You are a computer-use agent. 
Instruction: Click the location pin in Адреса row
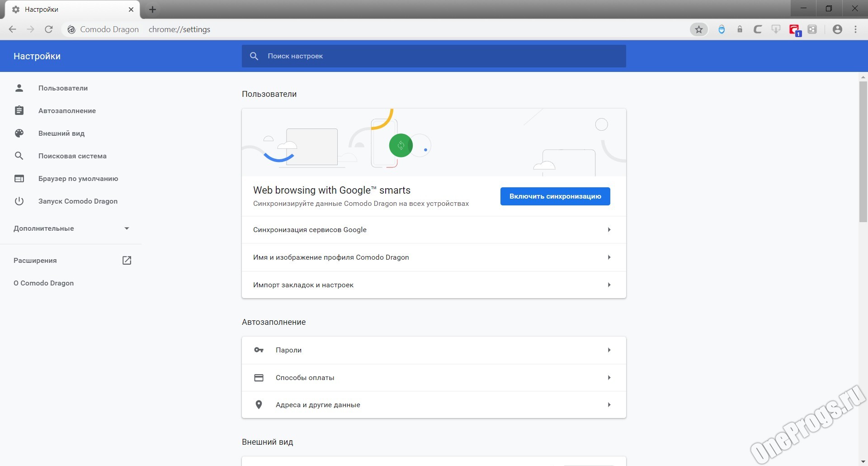259,404
